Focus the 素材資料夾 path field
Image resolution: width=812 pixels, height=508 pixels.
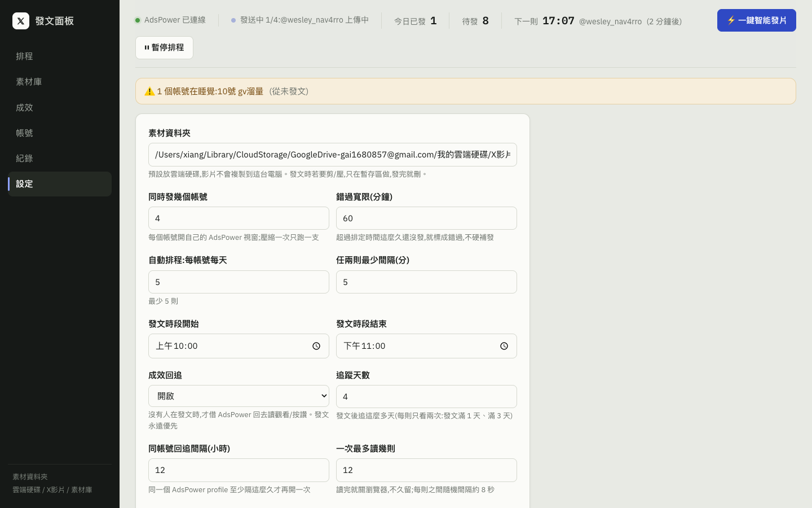[x=333, y=155]
